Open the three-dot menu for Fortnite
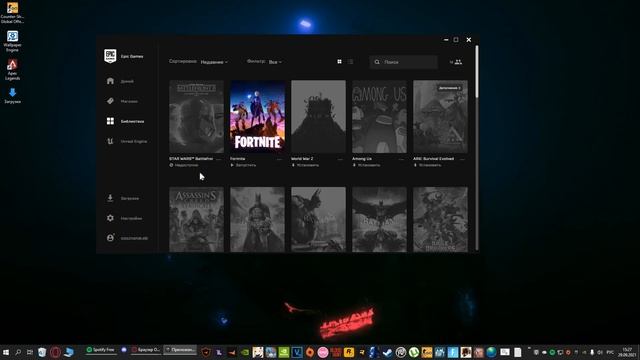Screen dimensions: 640x360 280,159
